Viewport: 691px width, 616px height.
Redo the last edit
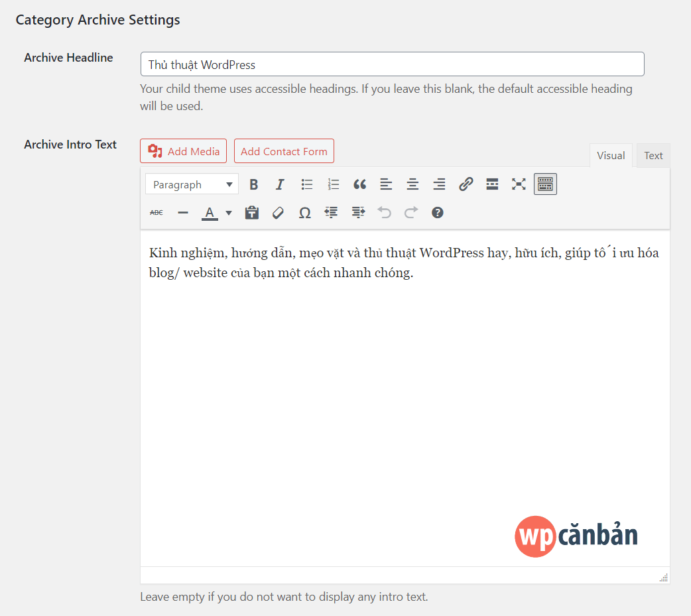coord(410,213)
